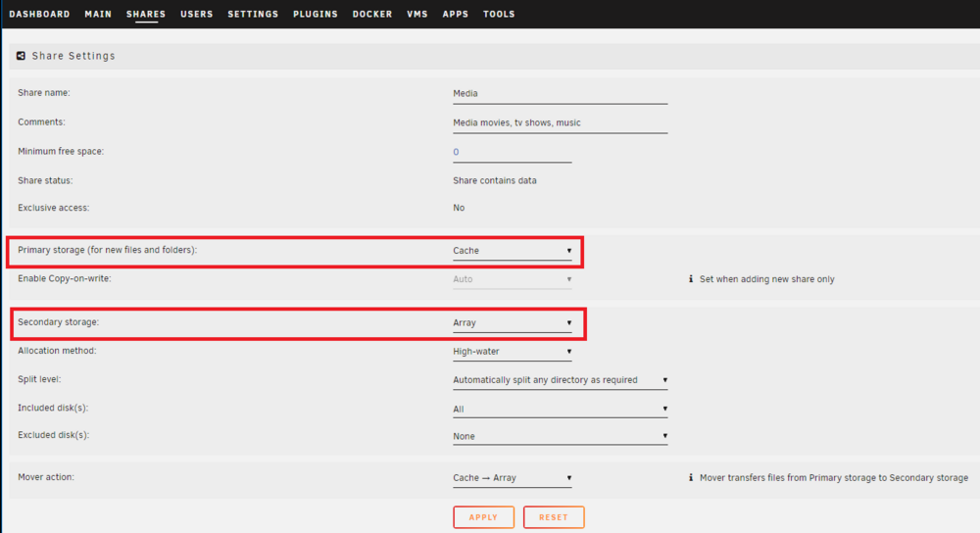Expand Secondary storage dropdown set to Array
980x533 pixels.
[513, 323]
